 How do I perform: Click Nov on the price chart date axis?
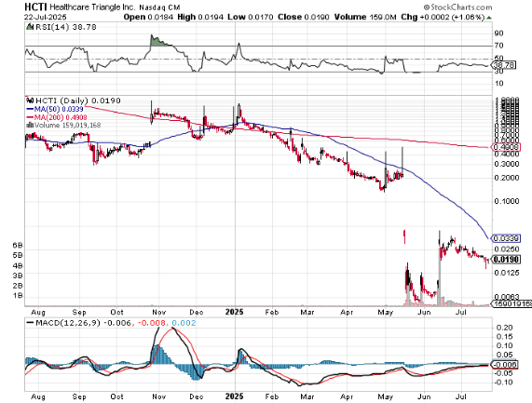pyautogui.click(x=158, y=312)
